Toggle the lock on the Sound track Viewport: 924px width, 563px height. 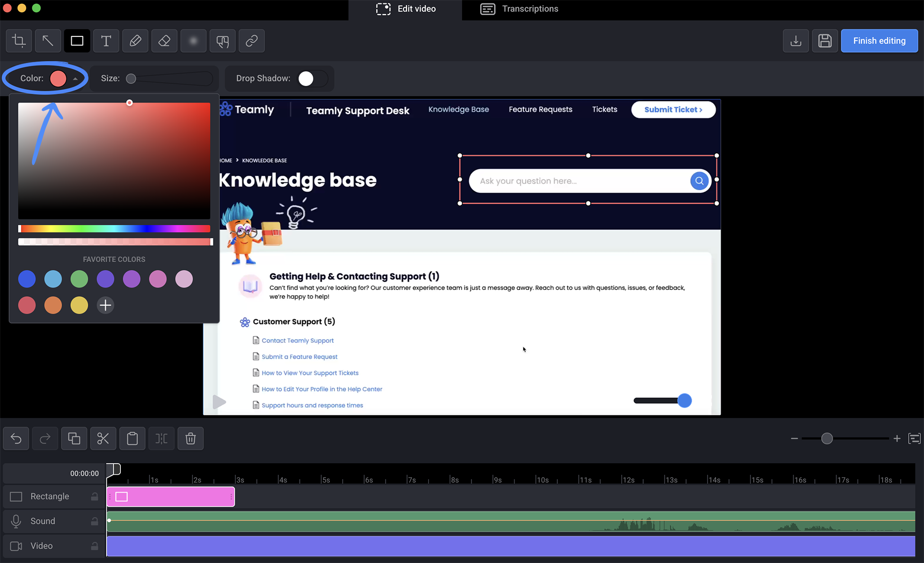[x=95, y=521]
